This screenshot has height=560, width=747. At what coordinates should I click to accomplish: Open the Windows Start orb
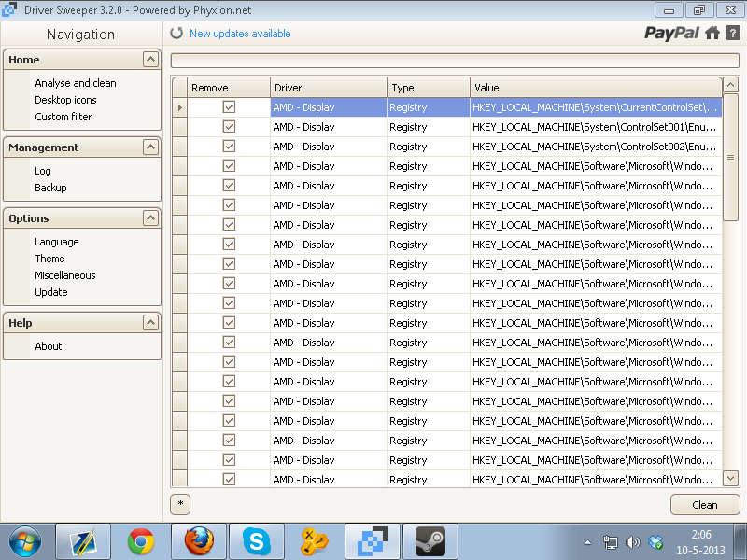(25, 541)
